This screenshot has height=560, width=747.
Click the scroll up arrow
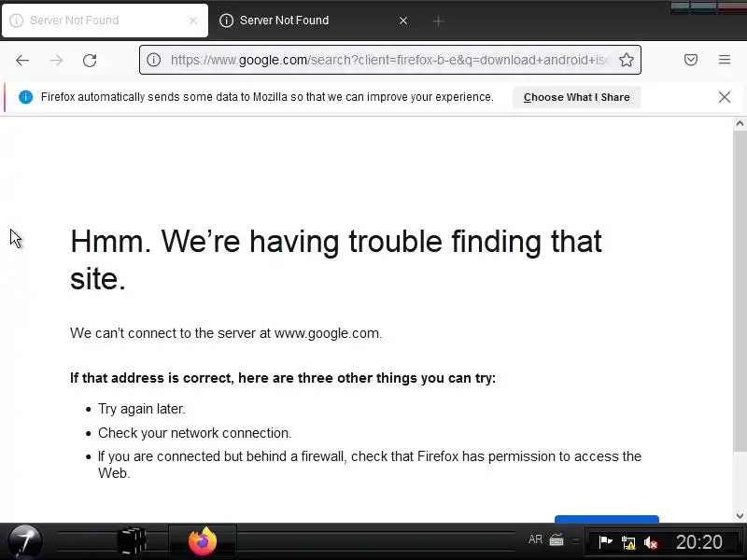[x=740, y=124]
